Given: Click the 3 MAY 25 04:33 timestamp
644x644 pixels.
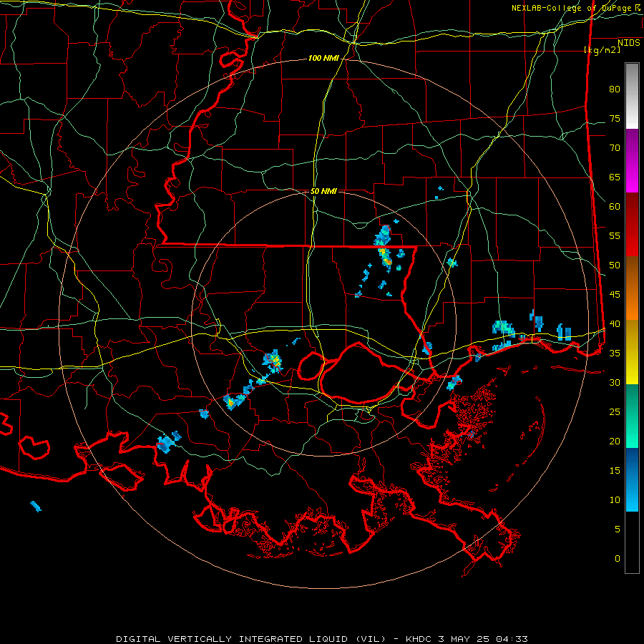Looking at the screenshot, I should [482, 639].
